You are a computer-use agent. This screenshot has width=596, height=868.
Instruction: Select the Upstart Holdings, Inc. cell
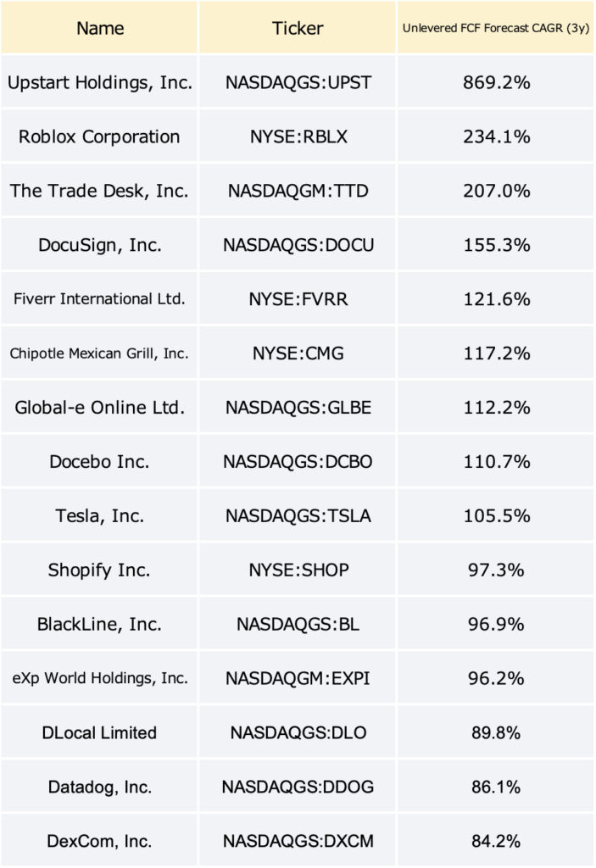[99, 82]
